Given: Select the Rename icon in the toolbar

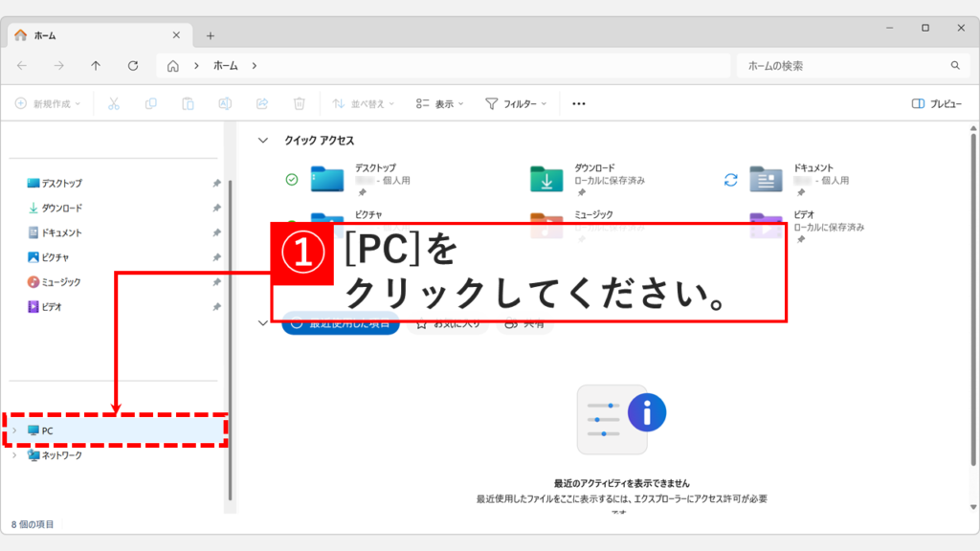Looking at the screenshot, I should (x=224, y=102).
